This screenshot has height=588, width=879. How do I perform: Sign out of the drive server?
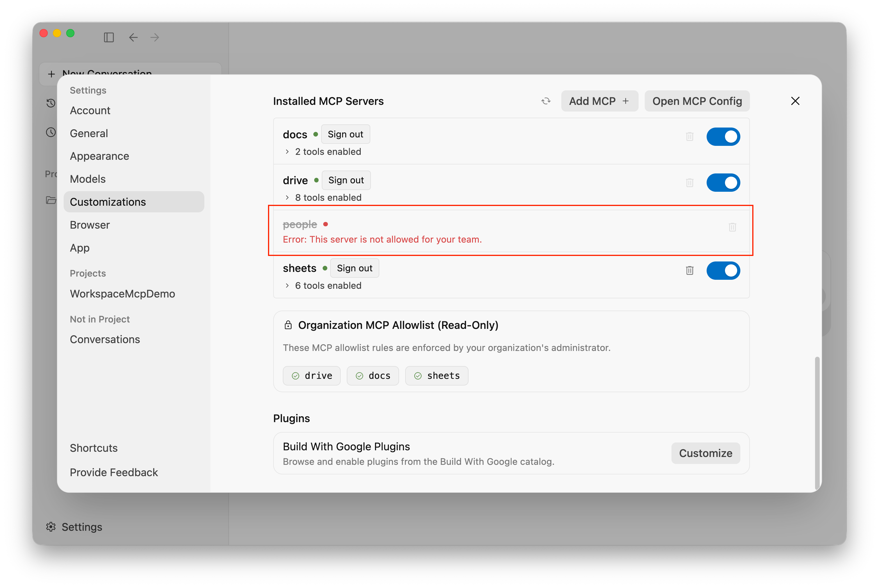coord(346,180)
